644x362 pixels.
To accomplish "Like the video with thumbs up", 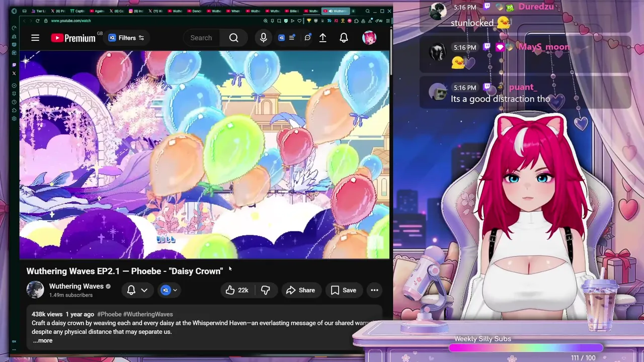I will tap(236, 290).
